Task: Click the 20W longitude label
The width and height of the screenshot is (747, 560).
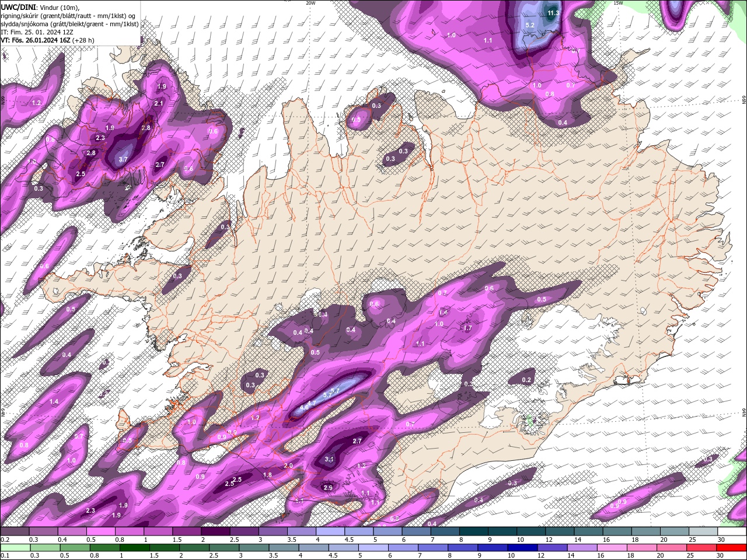Action: pyautogui.click(x=310, y=3)
